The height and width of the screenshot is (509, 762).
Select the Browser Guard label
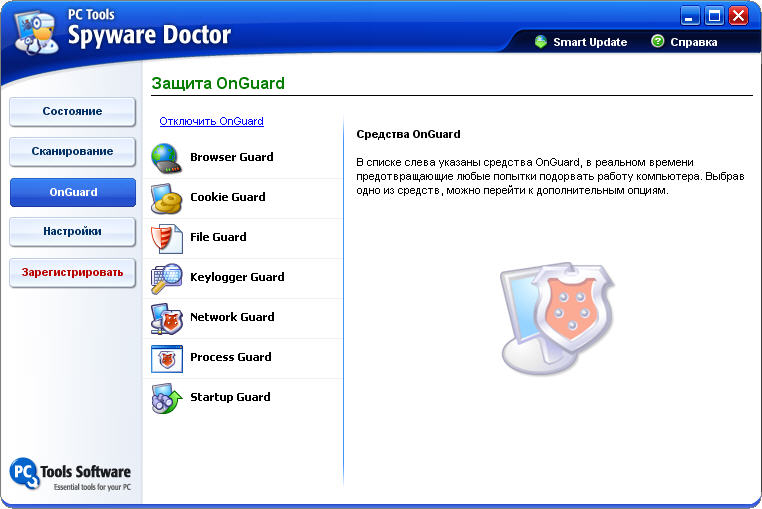pos(232,157)
